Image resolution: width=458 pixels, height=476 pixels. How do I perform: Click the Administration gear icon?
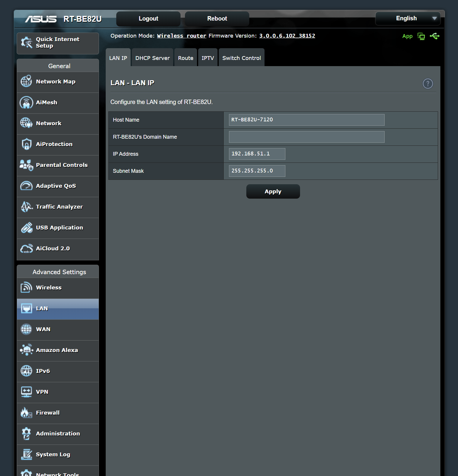tap(26, 433)
